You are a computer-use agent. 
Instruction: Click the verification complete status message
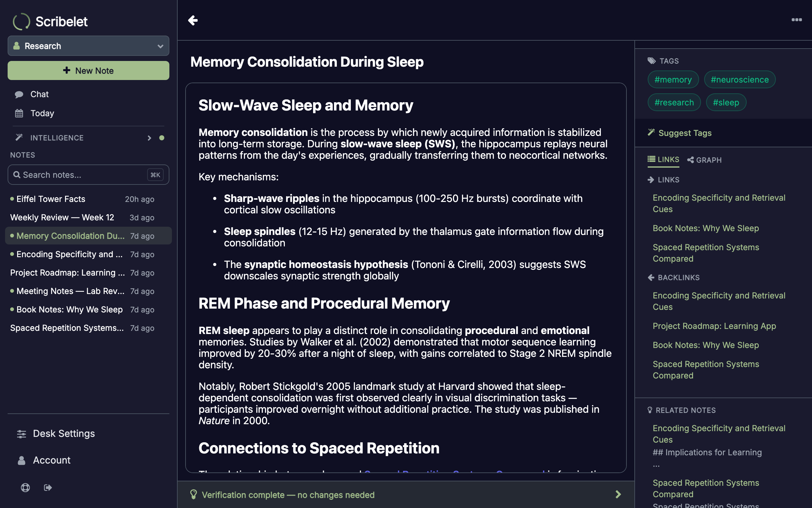tap(288, 495)
